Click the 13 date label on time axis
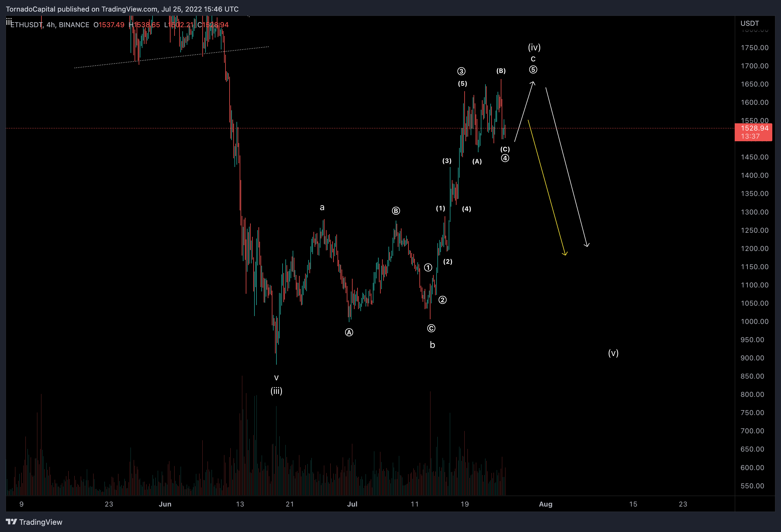Viewport: 781px width, 532px height. tap(240, 504)
